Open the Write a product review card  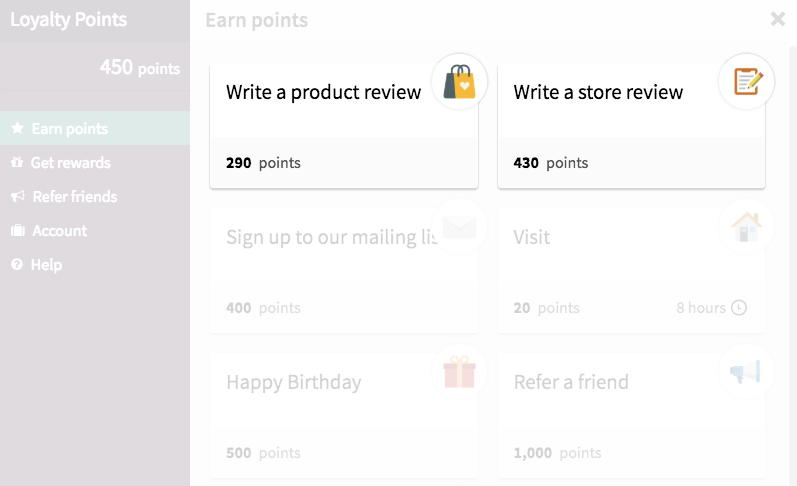(x=344, y=126)
